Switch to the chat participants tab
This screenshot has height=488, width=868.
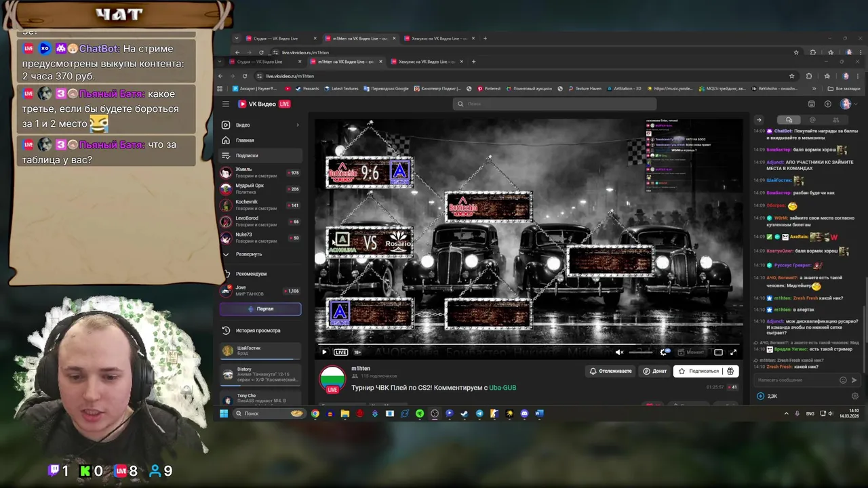tap(835, 120)
